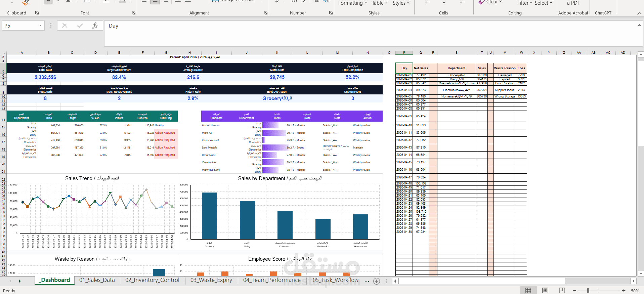Click the Format Painter brush icon
The image size is (644, 294).
pos(25,3)
